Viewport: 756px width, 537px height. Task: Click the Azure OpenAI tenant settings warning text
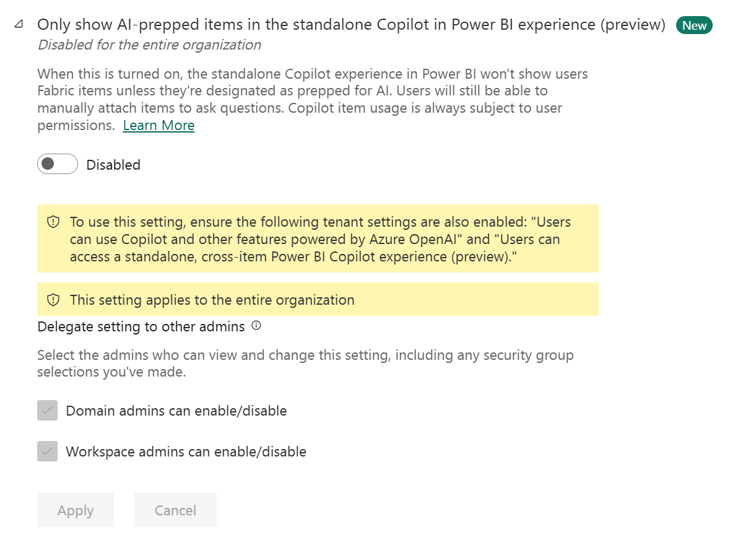[x=320, y=239]
